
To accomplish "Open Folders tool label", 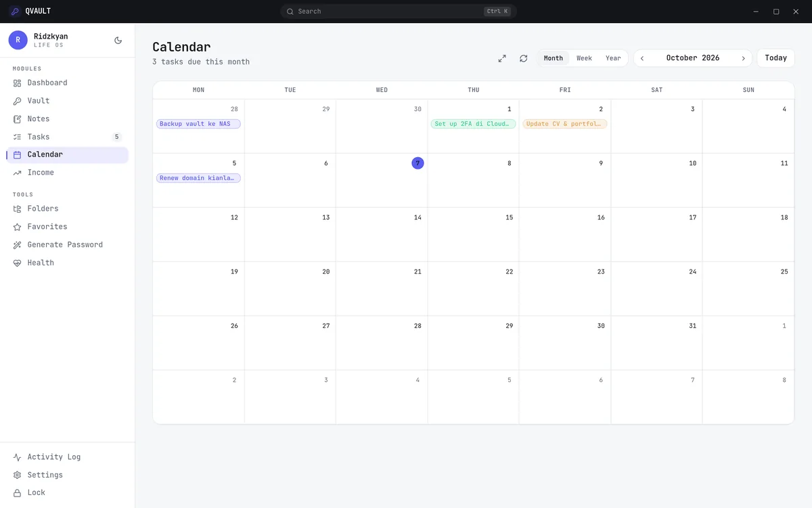I will tap(43, 209).
